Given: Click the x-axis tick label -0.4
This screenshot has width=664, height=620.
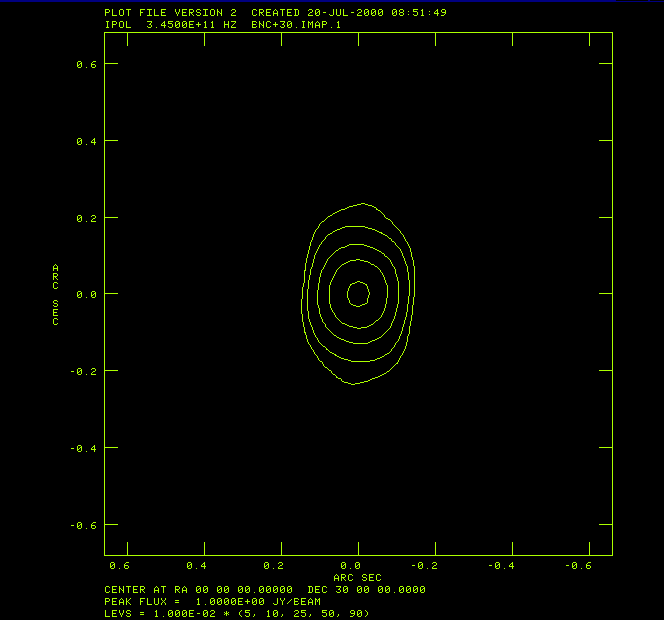Looking at the screenshot, I should pos(501,566).
